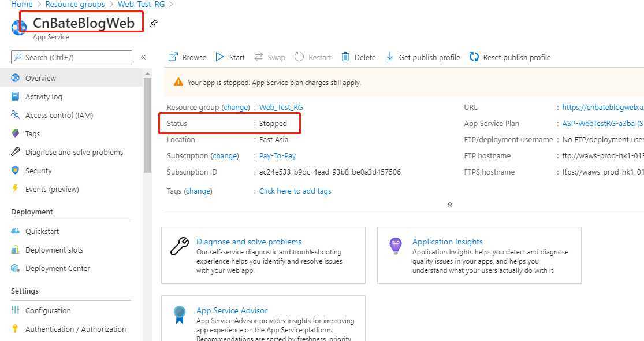The image size is (644, 341).
Task: Click the purple Tags icon
Action: pos(15,134)
